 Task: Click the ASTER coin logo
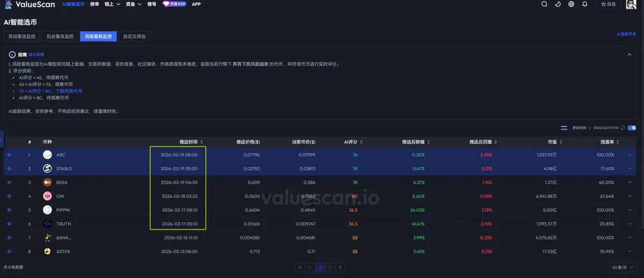pos(48,251)
